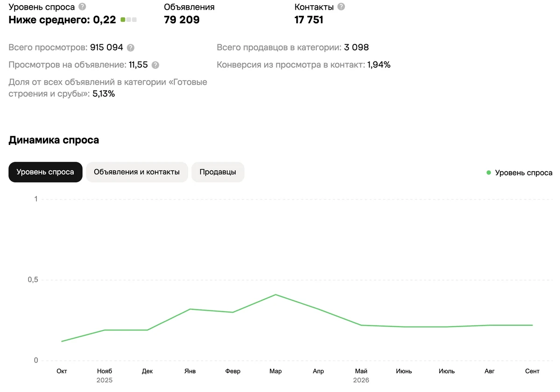
Task: Open help icon beside Просмотров на объявление
Action: [x=155, y=65]
